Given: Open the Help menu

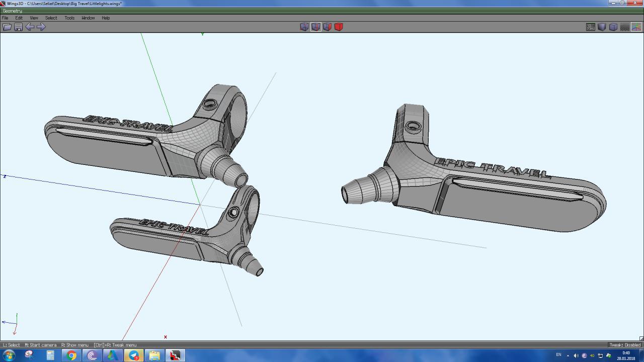Looking at the screenshot, I should [x=106, y=18].
